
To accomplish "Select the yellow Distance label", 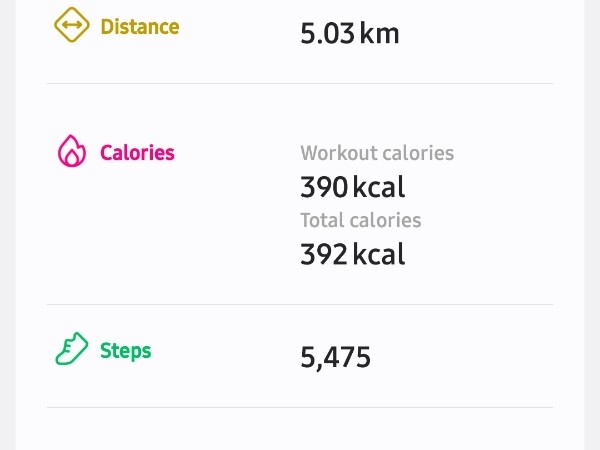I will point(140,26).
